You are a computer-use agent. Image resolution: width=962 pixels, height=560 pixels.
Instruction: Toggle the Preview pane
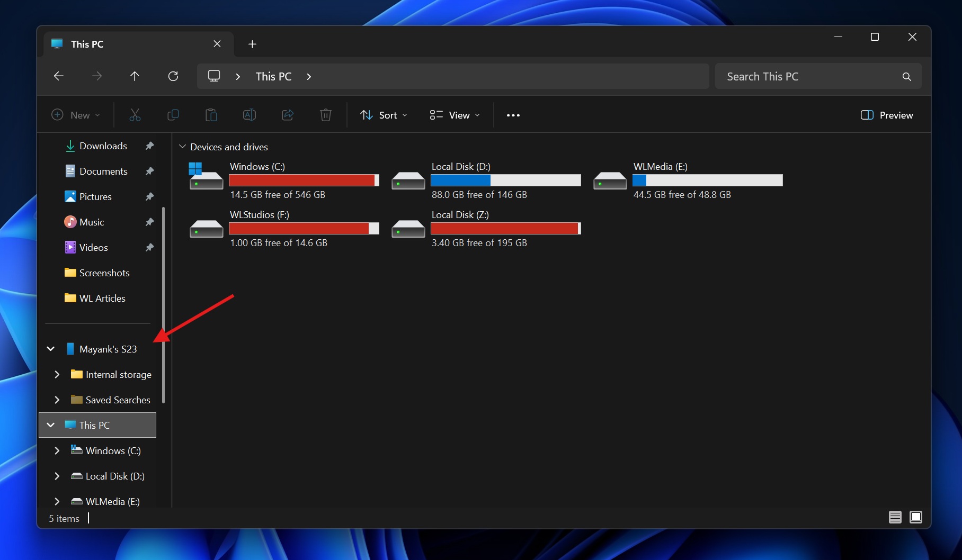point(886,115)
